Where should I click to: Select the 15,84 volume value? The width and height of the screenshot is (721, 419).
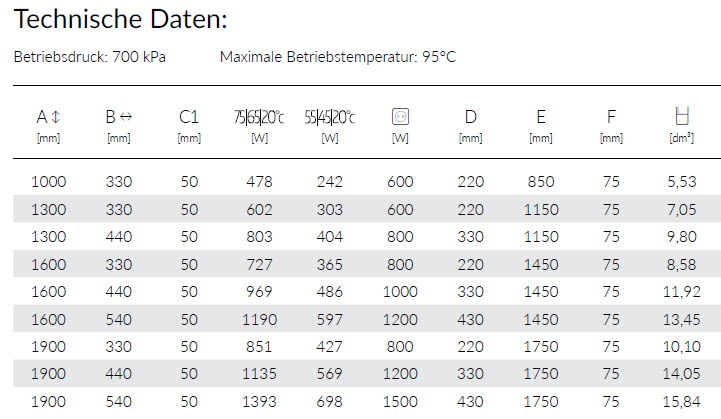pyautogui.click(x=681, y=401)
